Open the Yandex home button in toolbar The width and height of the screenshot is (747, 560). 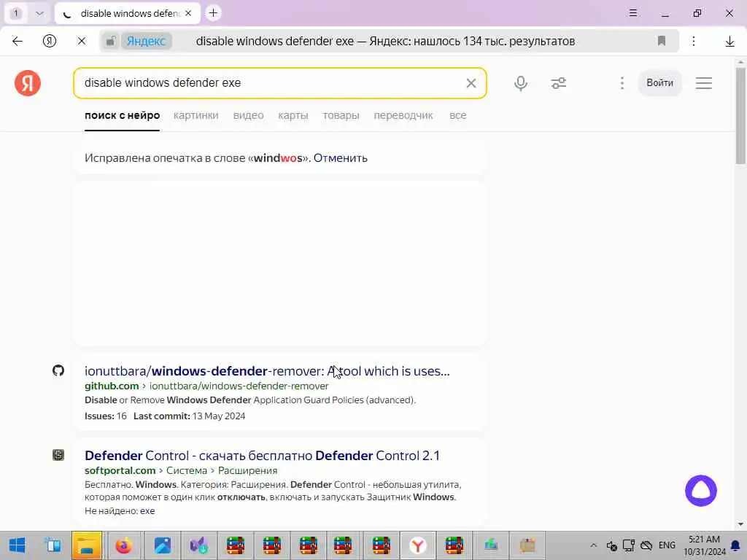(x=50, y=42)
